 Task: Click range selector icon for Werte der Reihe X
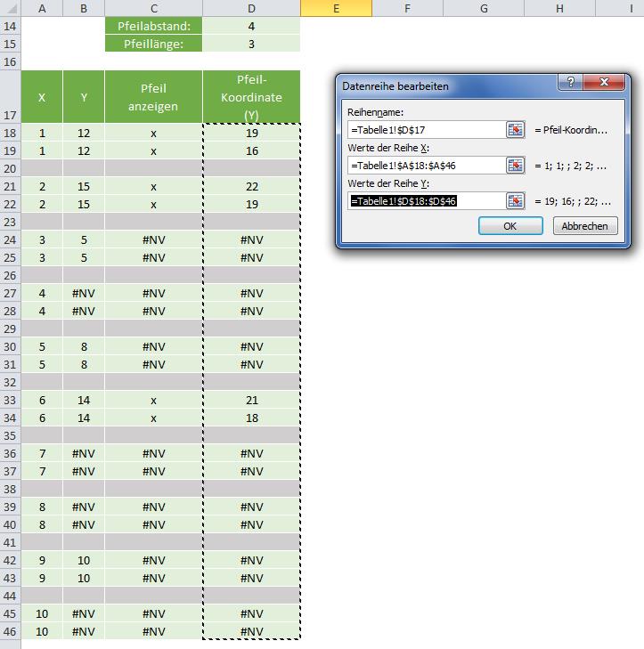pos(515,166)
